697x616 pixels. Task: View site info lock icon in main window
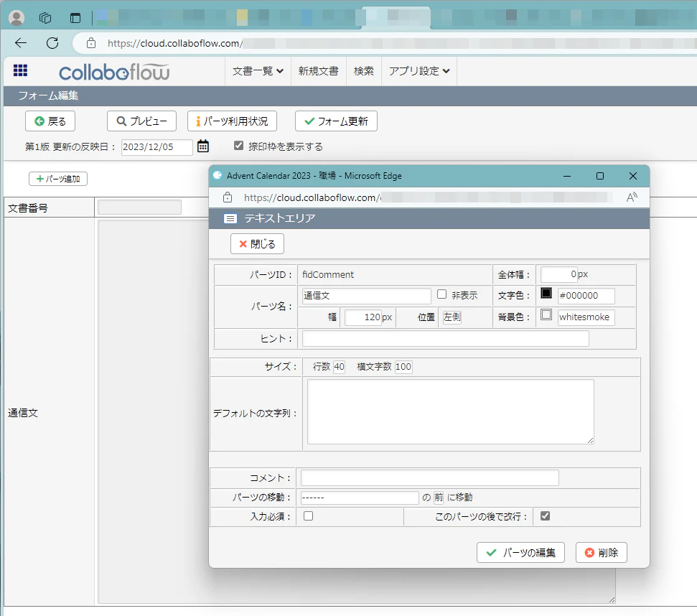(x=91, y=43)
